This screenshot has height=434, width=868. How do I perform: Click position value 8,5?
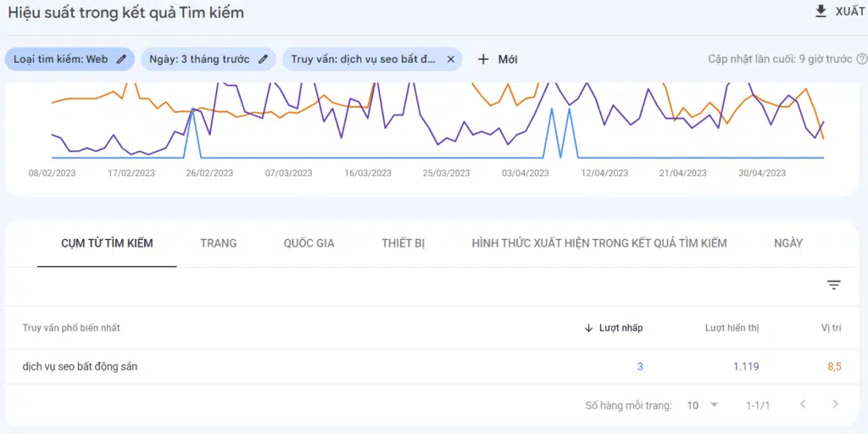tap(834, 366)
